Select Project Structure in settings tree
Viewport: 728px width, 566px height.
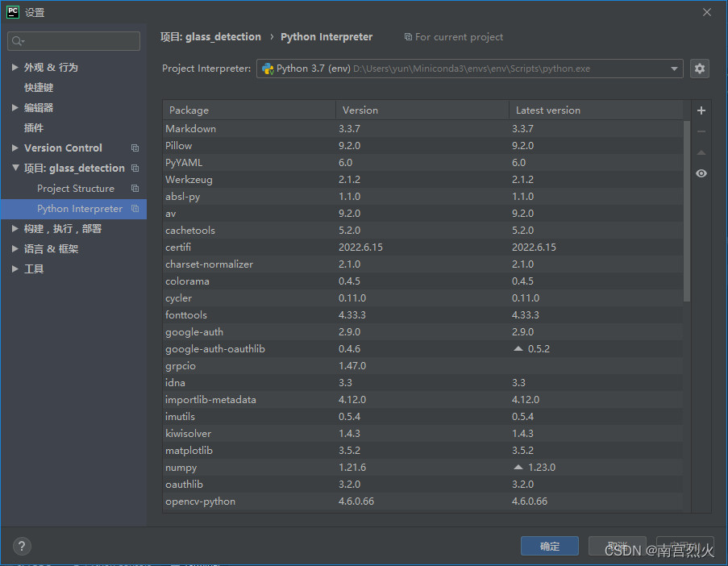(76, 189)
